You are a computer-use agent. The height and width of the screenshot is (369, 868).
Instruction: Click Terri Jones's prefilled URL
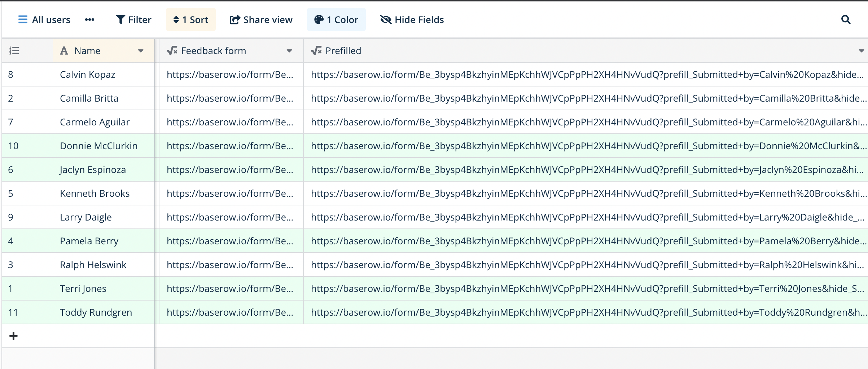[x=577, y=288]
